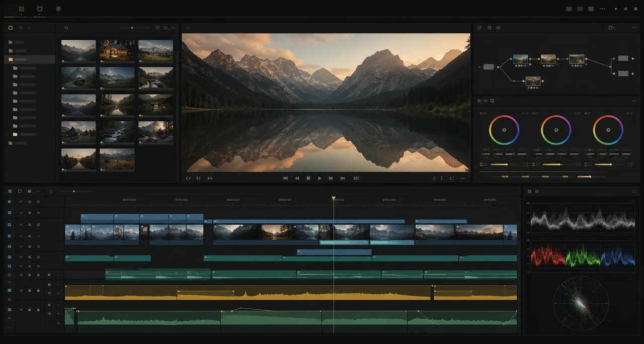Open the color wheels panel three-dot menu
The height and width of the screenshot is (344, 644).
coord(634,101)
